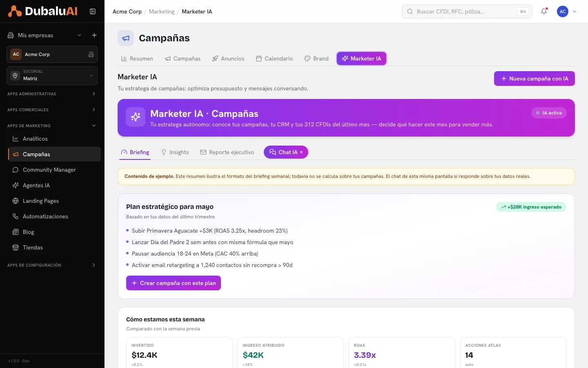Switch to Resumen tab
The image size is (588, 368).
(x=137, y=58)
